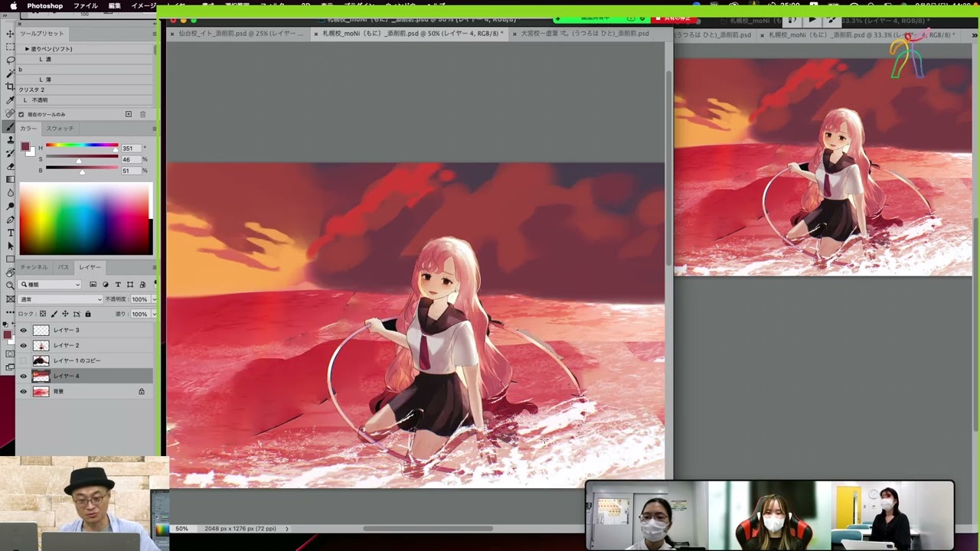Open Tool Presets panel menu
This screenshot has width=980, height=551.
(x=154, y=34)
